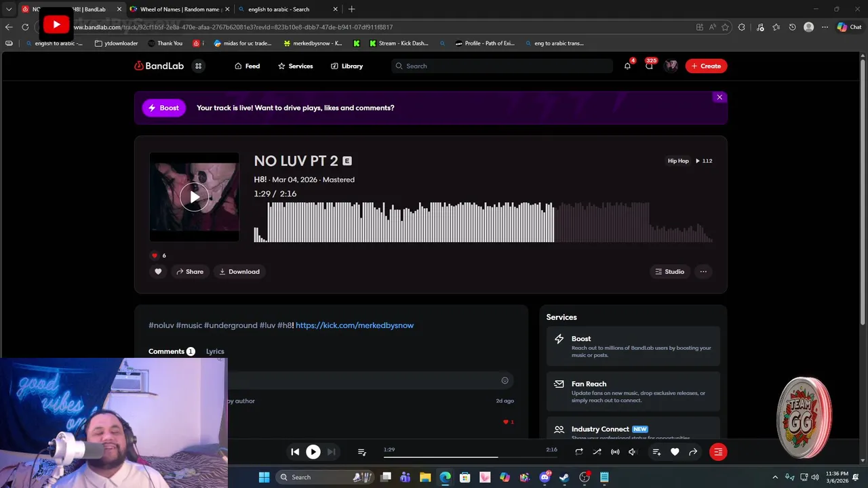
Task: Open browser history icon
Action: pyautogui.click(x=792, y=27)
